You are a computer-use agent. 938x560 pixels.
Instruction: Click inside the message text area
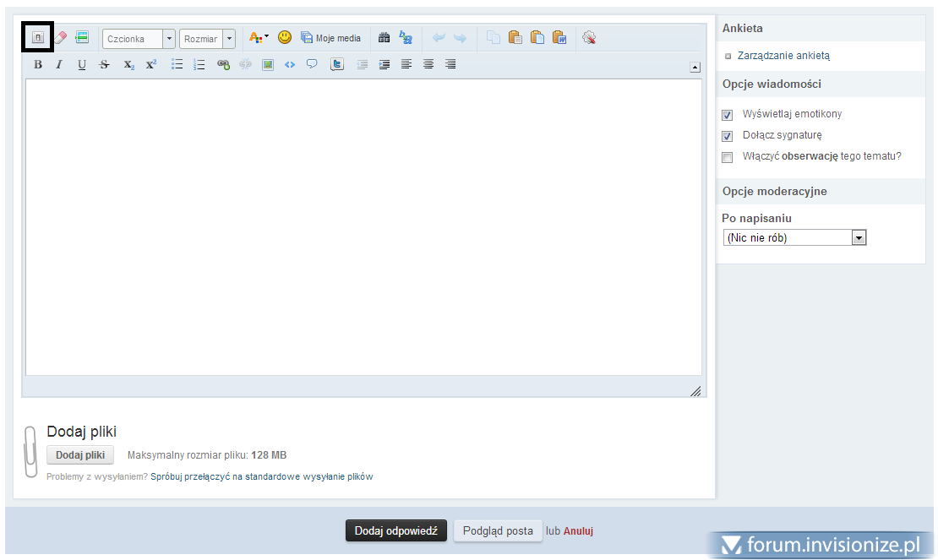pyautogui.click(x=363, y=226)
